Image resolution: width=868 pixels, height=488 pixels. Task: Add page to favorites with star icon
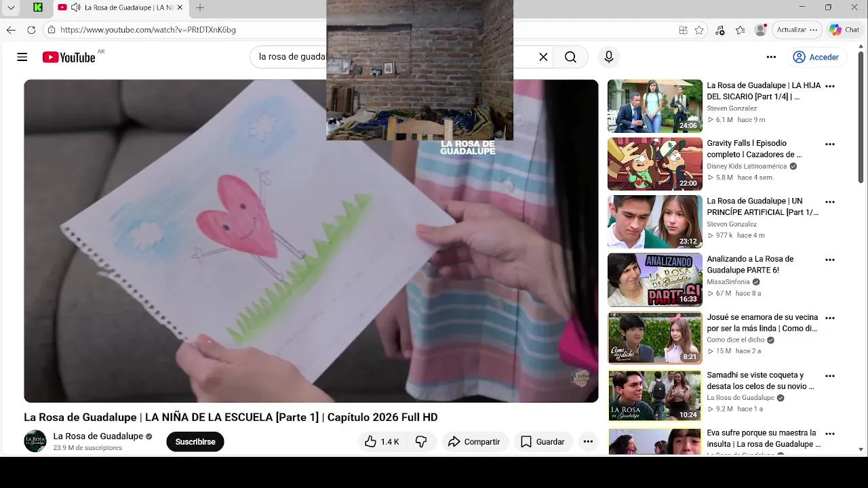[x=699, y=30]
